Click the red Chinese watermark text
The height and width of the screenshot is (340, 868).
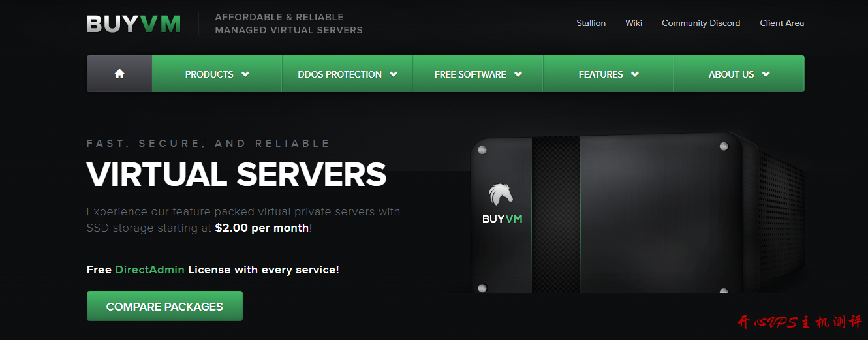[x=799, y=322]
